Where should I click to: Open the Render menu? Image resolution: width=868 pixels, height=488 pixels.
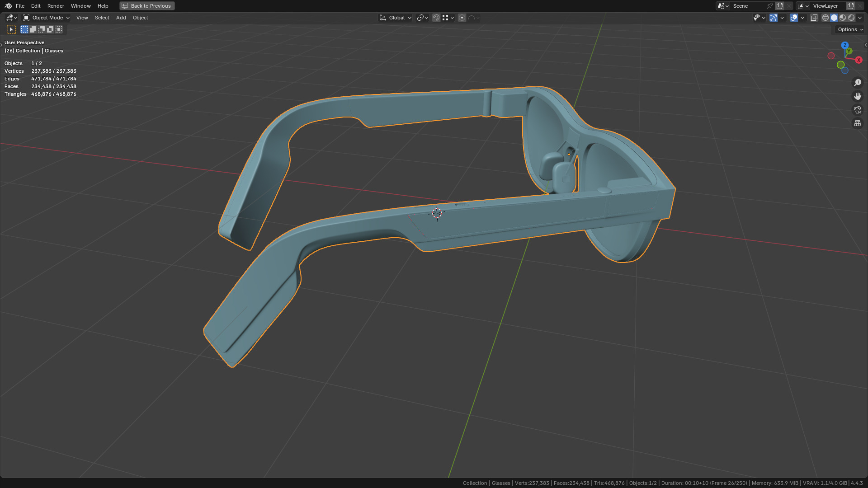click(x=56, y=6)
